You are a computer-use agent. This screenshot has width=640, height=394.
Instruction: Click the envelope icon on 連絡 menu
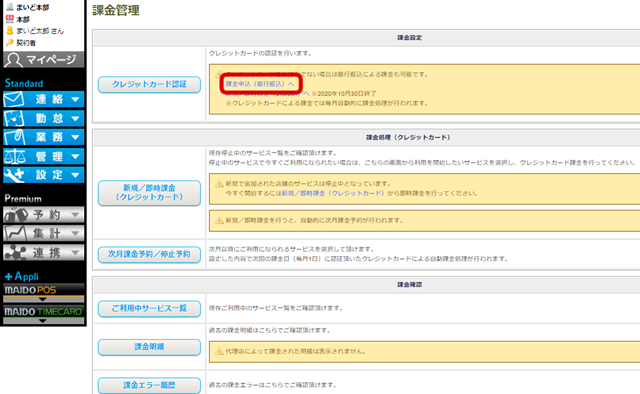pyautogui.click(x=14, y=99)
